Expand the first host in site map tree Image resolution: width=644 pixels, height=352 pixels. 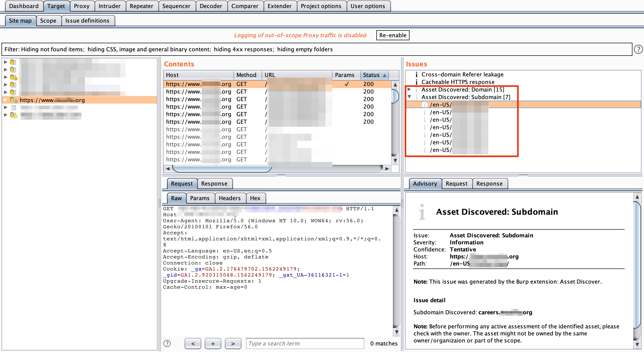(x=6, y=62)
